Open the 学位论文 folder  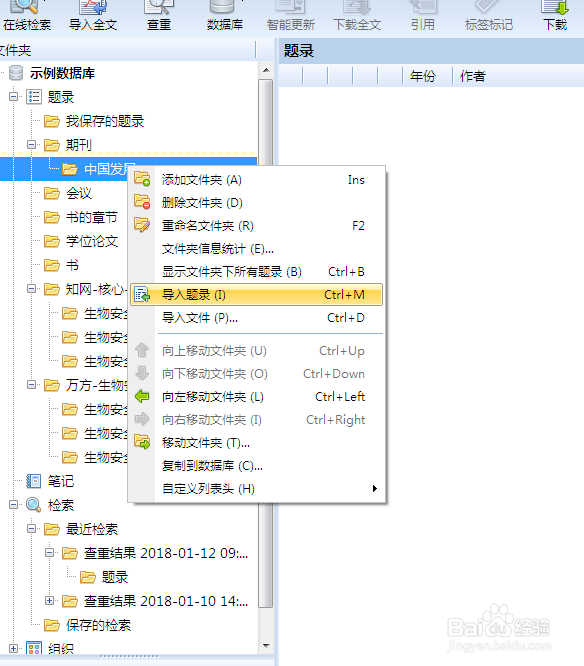(x=91, y=241)
